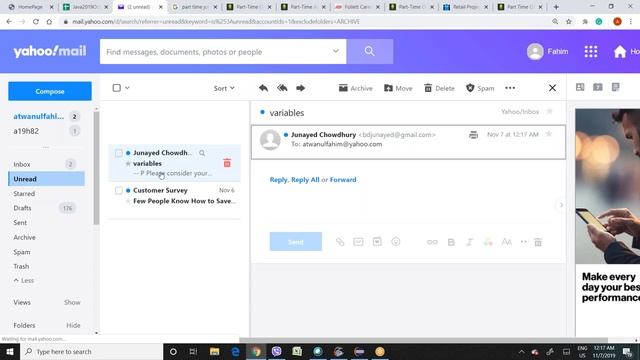The width and height of the screenshot is (640, 360).
Task: Discard the reply draft trash icon
Action: (x=538, y=242)
